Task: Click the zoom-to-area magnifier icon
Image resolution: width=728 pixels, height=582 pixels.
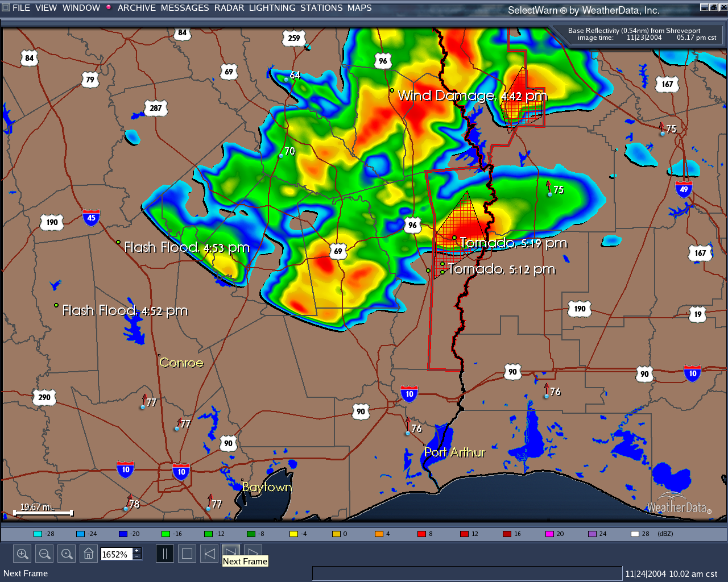Action: pyautogui.click(x=66, y=553)
